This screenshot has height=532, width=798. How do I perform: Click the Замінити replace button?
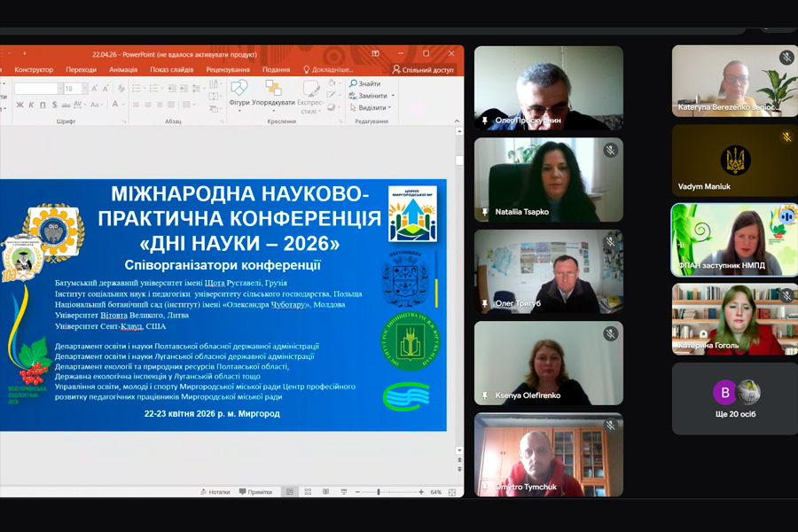[372, 96]
